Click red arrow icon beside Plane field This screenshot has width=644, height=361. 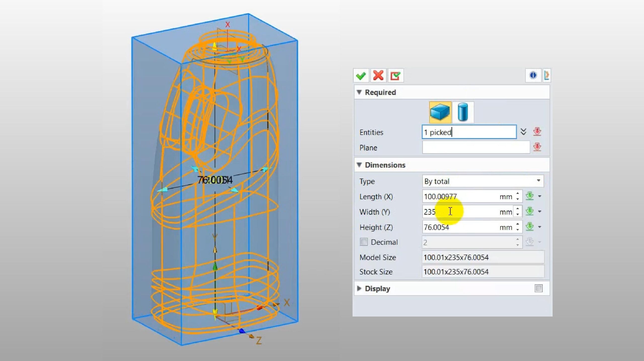tap(537, 147)
